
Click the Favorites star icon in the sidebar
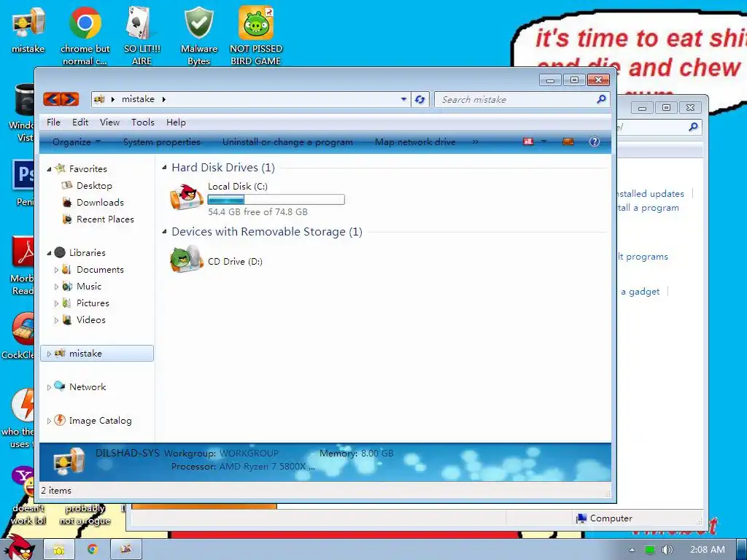coord(60,168)
